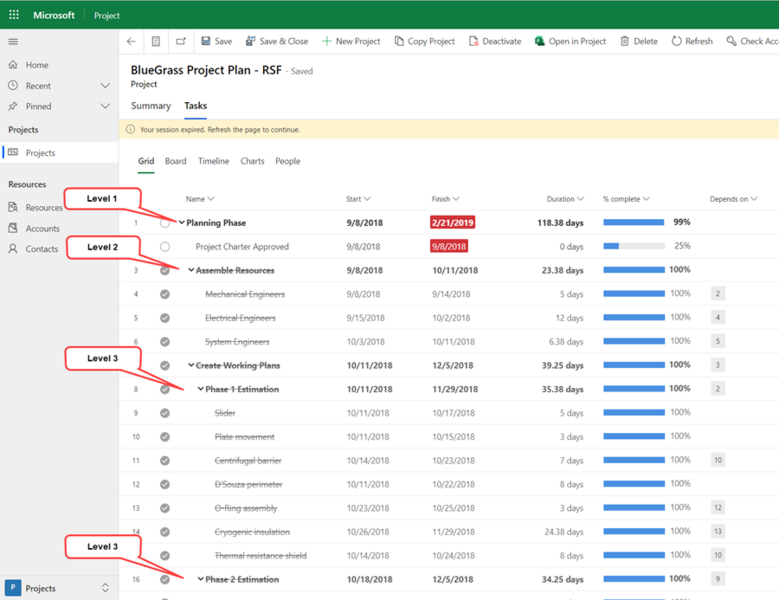The image size is (779, 600).
Task: Open Accounts in the sidebar
Action: pyautogui.click(x=43, y=228)
